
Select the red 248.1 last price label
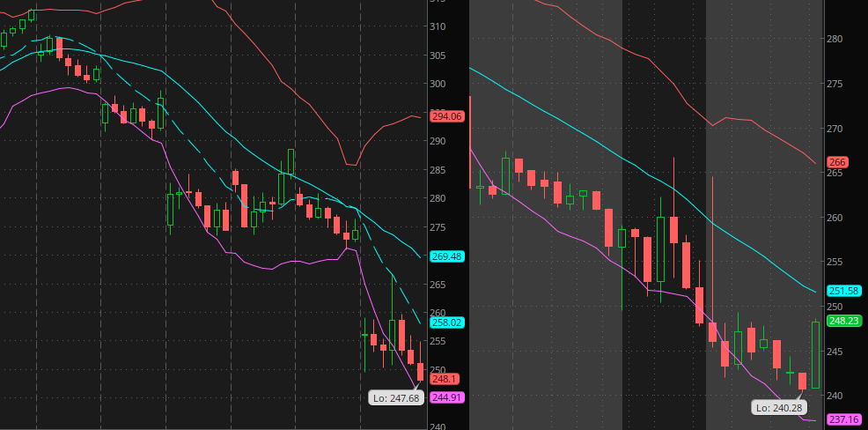443,379
